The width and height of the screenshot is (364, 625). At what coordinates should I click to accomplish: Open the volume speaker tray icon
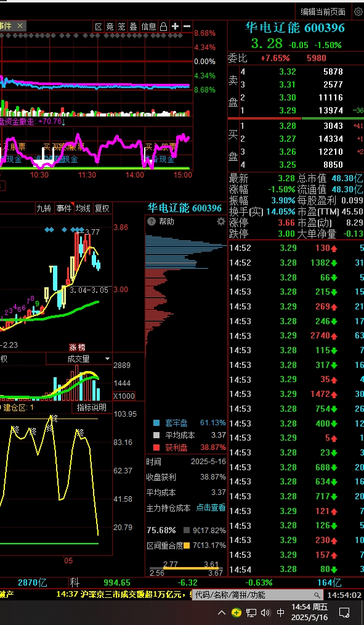265,613
